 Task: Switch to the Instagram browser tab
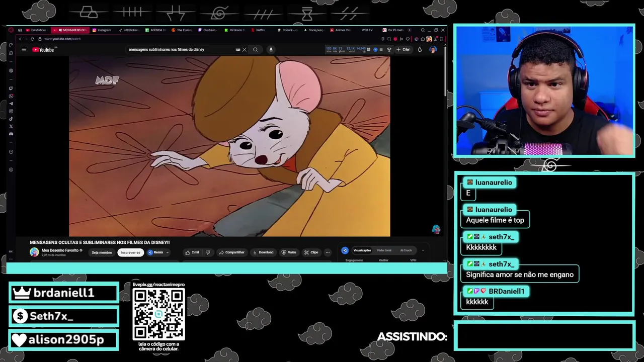[102, 30]
